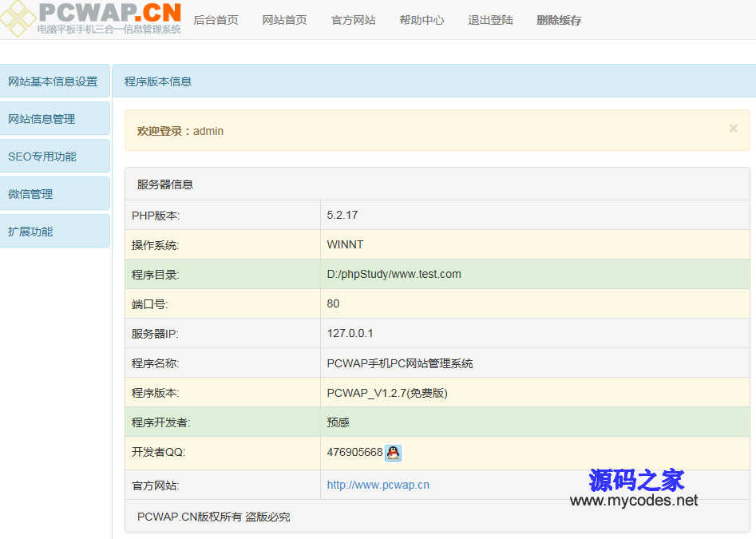The image size is (756, 539).
Task: Click the 程序版本 row label
Action: 155,393
